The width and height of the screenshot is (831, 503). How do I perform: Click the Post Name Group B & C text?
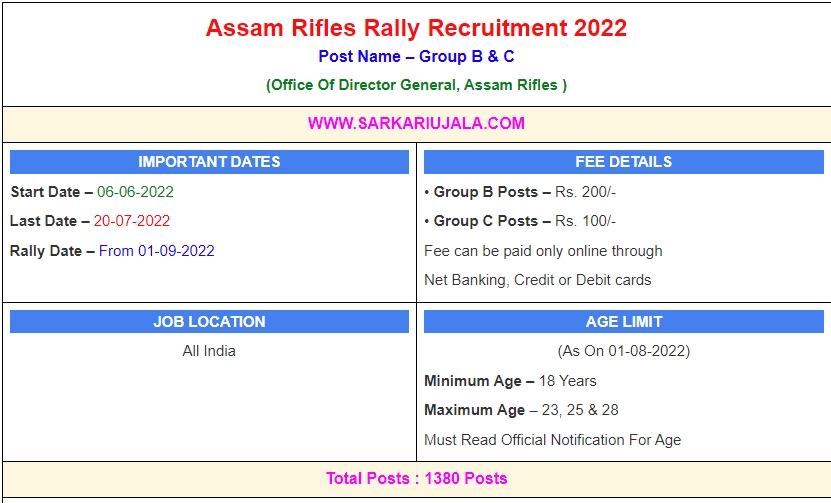tap(416, 57)
